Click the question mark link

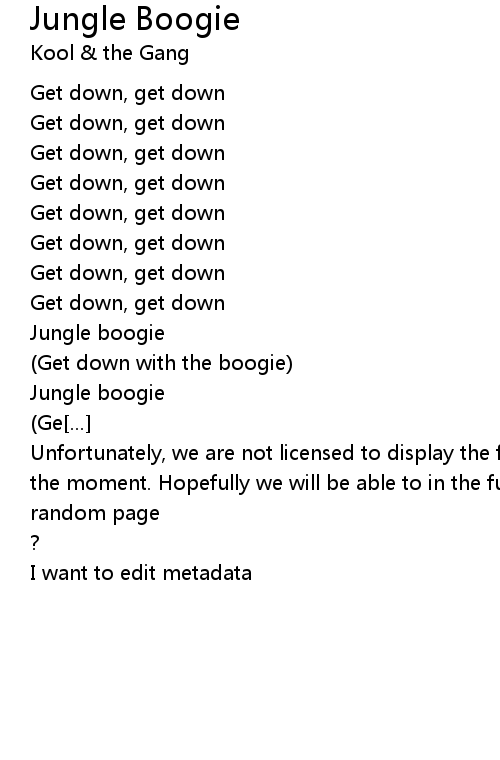tap(34, 543)
